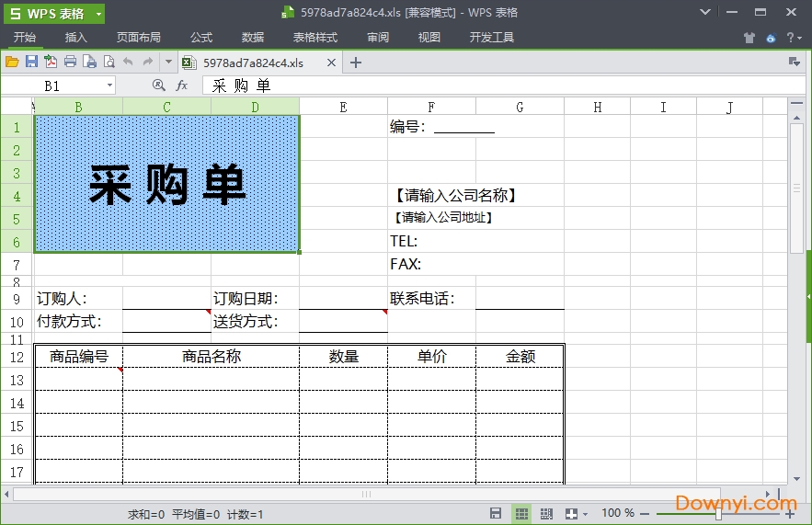Switch to the 5978ad7a824c4.xls document tab
The image size is (812, 525).
tap(253, 63)
